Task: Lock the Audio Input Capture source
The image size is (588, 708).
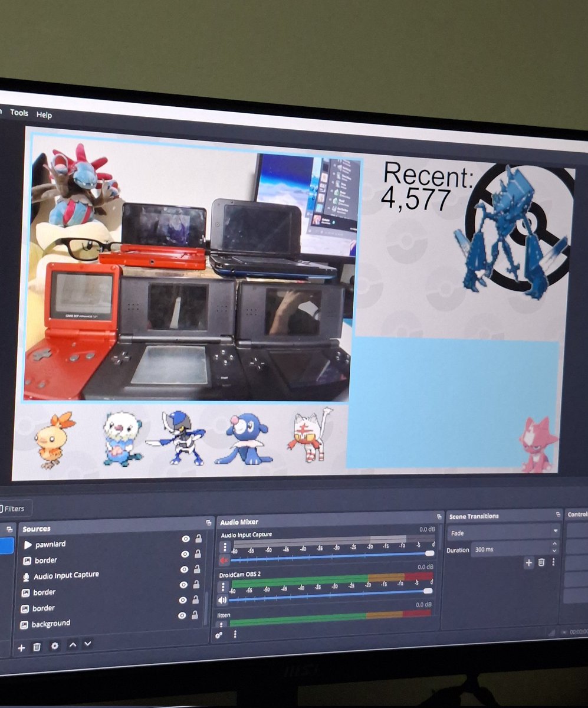Action: 197,569
